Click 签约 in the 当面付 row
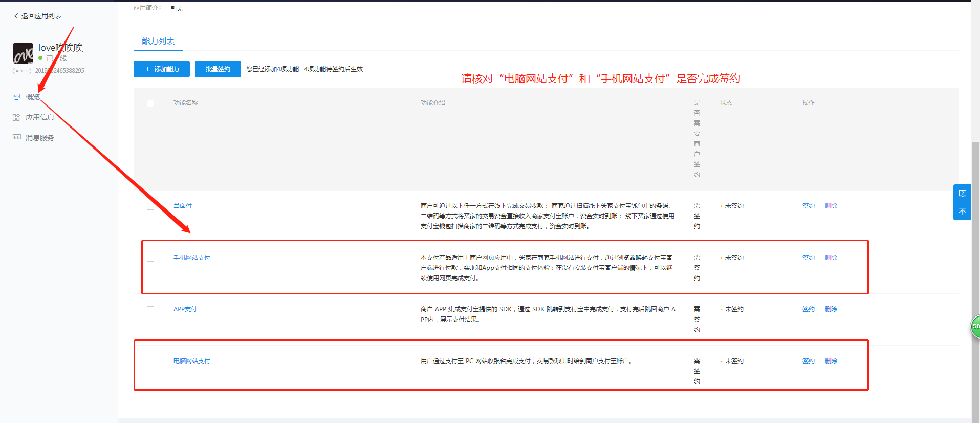 click(x=809, y=206)
